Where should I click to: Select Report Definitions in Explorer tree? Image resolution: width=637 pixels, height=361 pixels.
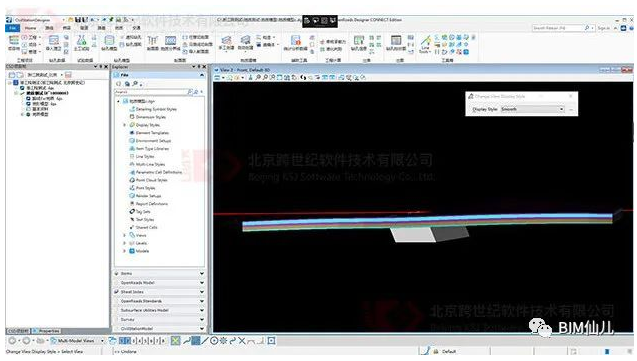[x=152, y=204]
